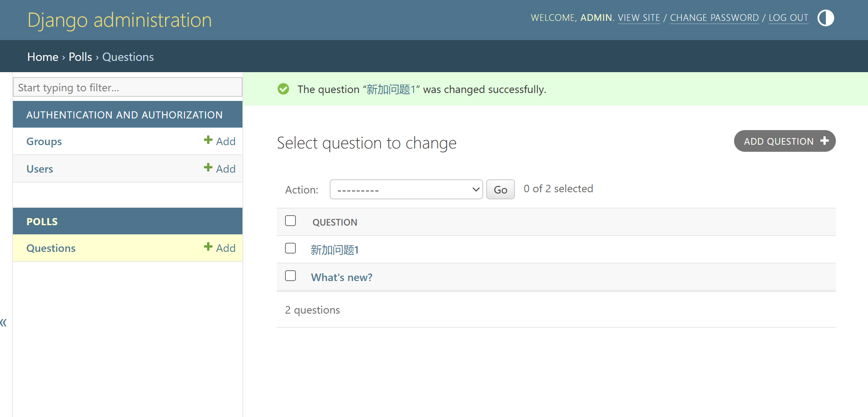Image resolution: width=868 pixels, height=417 pixels.
Task: Click the plus icon next to Users
Action: pyautogui.click(x=208, y=168)
